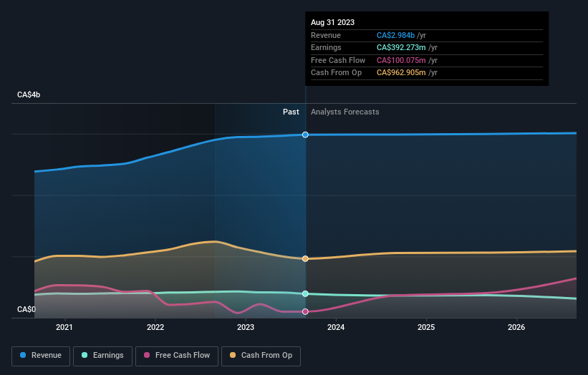Click the CA$2.984b revenue value
This screenshot has width=588, height=375.
(x=395, y=35)
